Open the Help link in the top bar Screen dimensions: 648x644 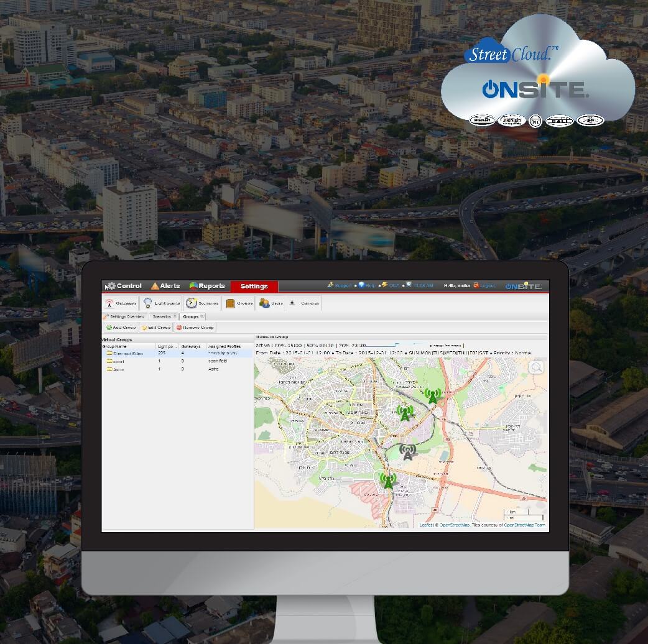pos(367,285)
